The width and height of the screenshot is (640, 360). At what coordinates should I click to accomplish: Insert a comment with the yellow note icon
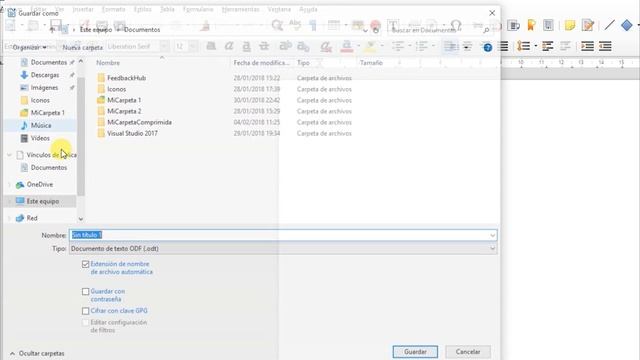(570, 25)
